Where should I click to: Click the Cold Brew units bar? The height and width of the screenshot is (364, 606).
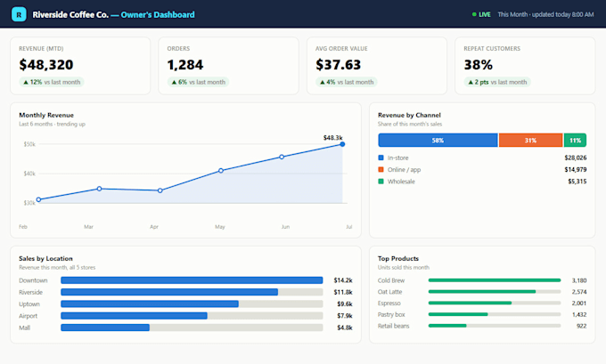(x=495, y=280)
